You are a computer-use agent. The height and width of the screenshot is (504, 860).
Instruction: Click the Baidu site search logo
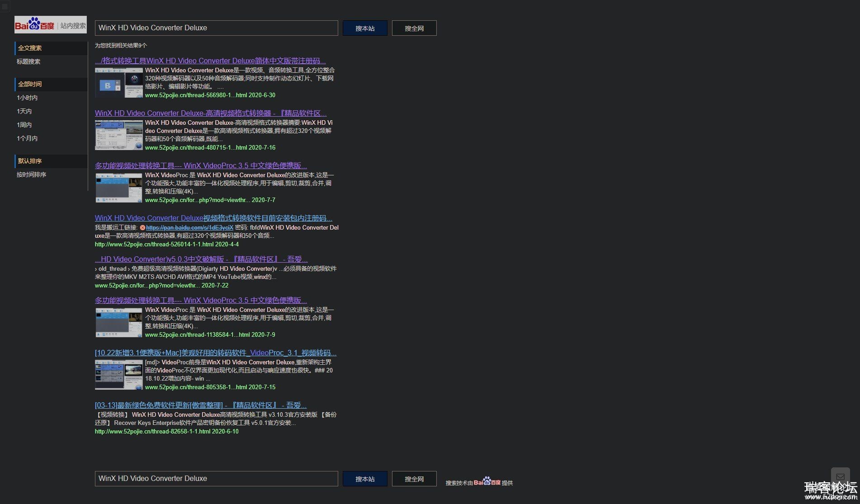51,25
